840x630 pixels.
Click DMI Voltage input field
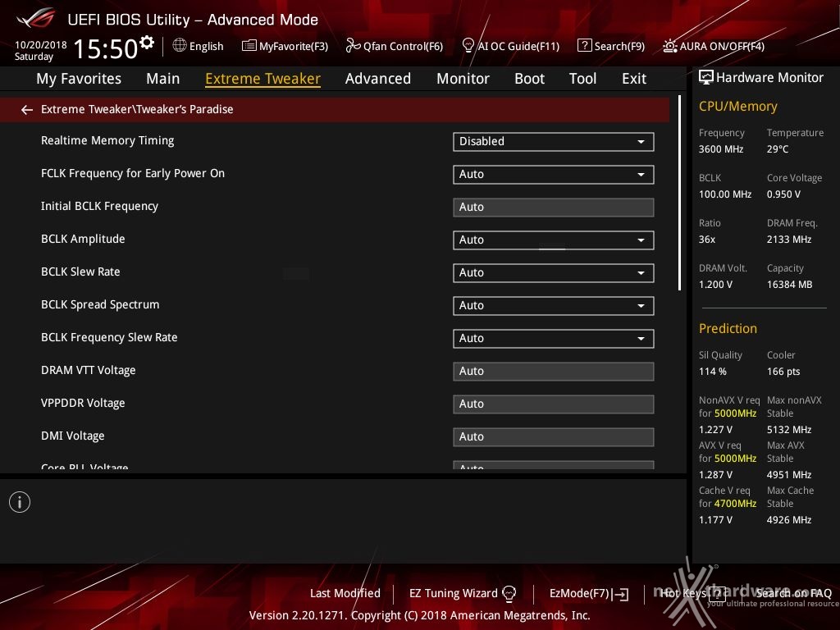point(554,436)
